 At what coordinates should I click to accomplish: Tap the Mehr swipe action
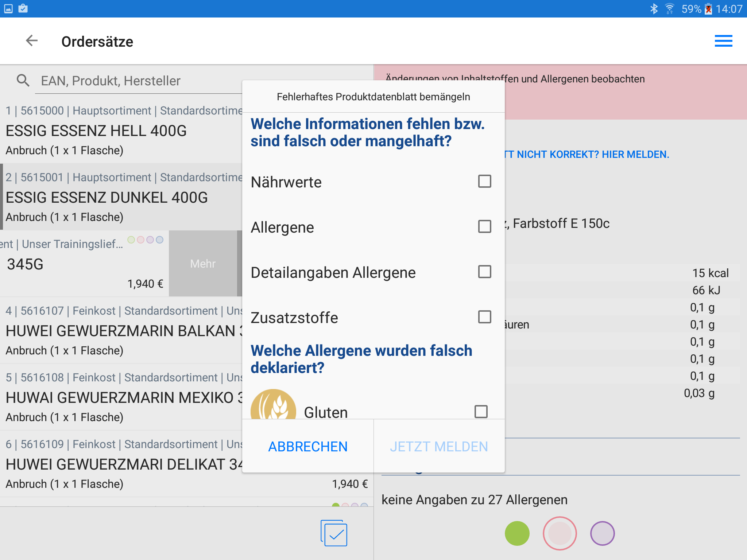[203, 263]
